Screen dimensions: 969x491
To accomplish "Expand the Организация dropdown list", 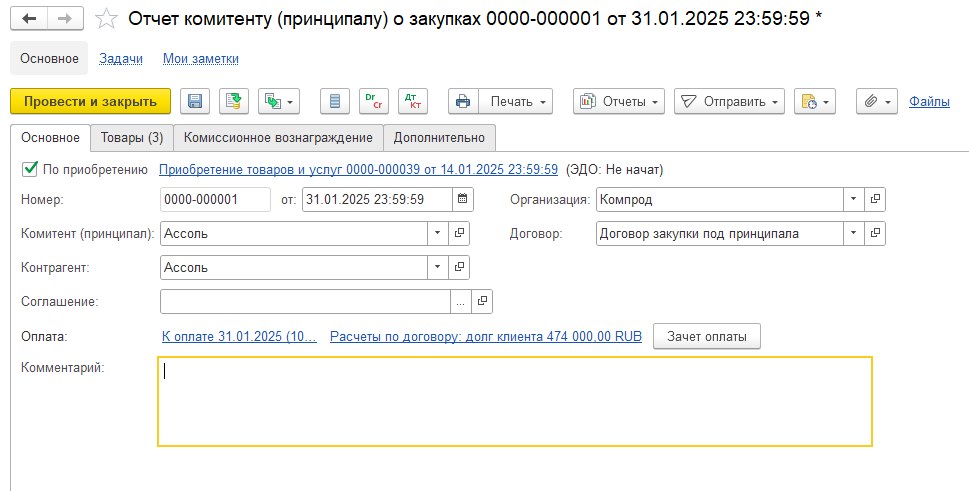I will point(853,199).
